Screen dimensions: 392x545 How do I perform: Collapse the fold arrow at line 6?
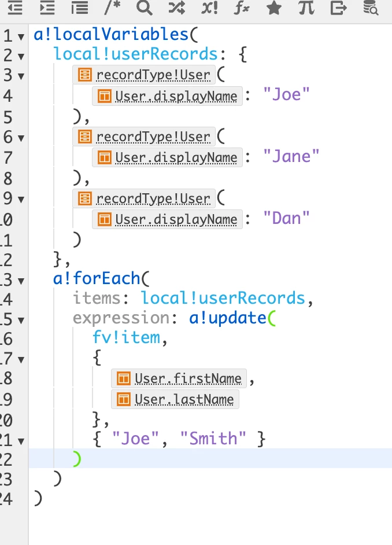21,138
